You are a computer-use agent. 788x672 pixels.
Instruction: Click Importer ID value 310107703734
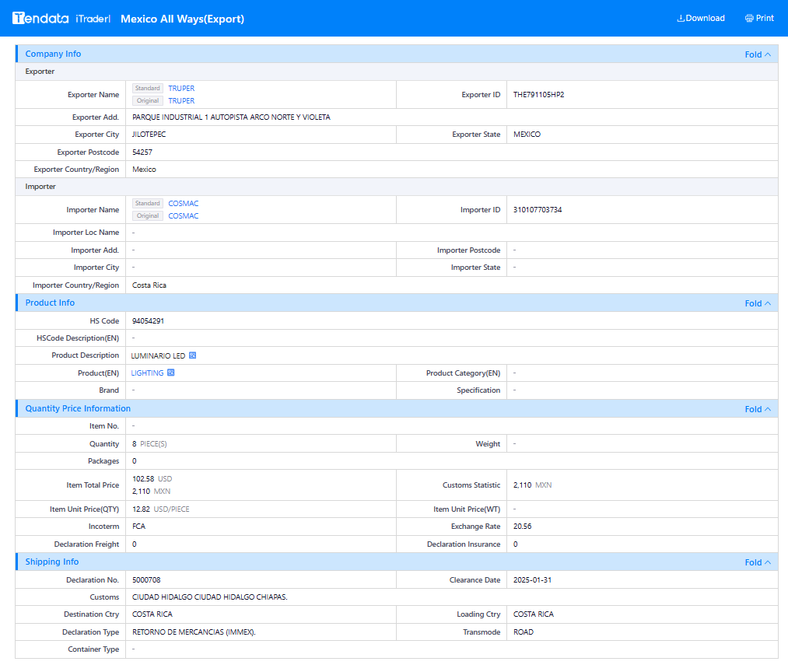coord(538,209)
